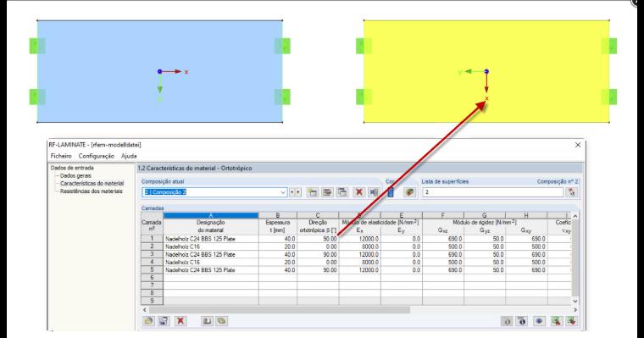Select Dados gerais in the navigator tree
This screenshot has width=644, height=338.
pos(75,175)
